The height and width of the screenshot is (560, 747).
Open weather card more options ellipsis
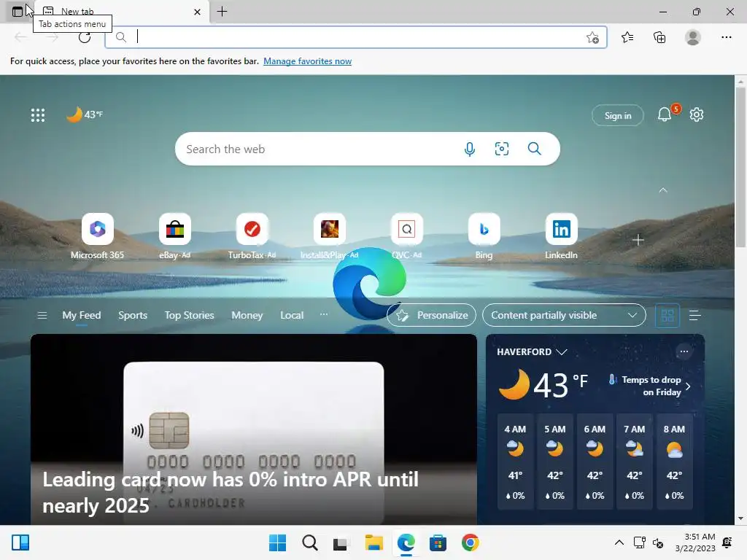pos(684,351)
